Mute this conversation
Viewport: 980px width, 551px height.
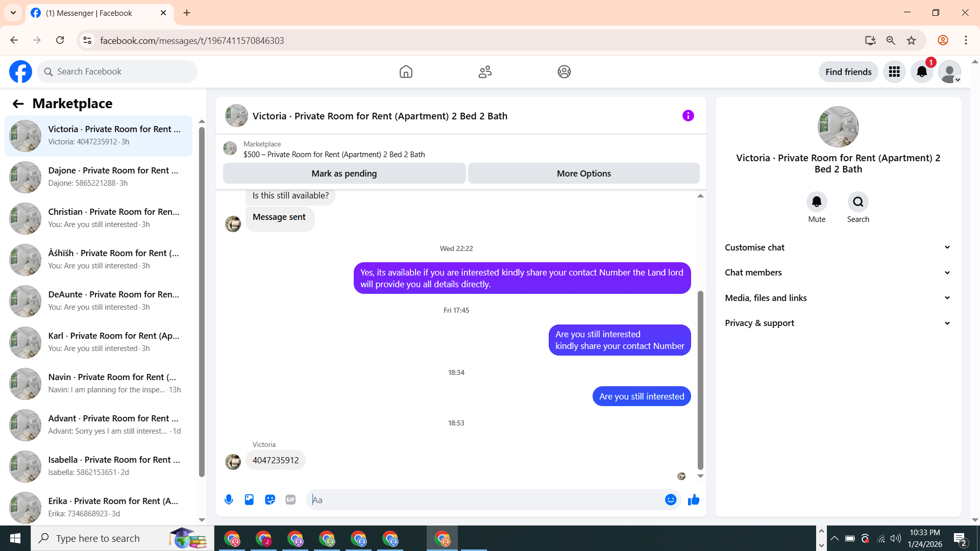pos(817,202)
